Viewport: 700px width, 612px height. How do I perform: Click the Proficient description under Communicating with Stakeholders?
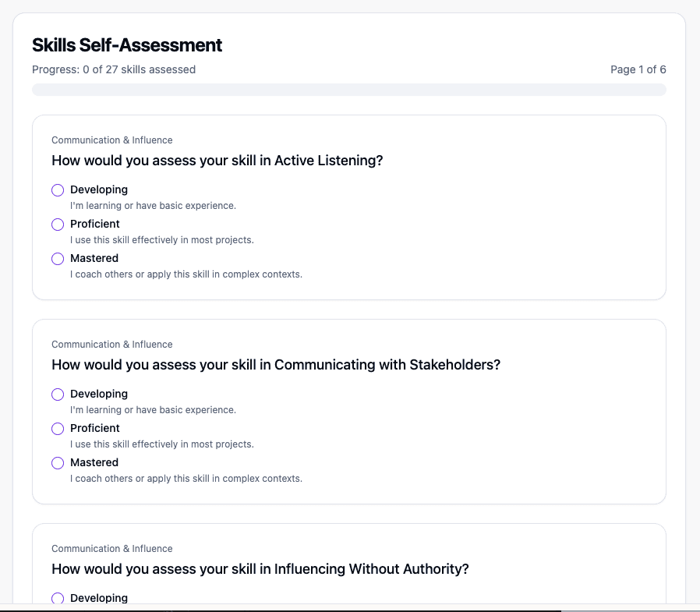162,444
